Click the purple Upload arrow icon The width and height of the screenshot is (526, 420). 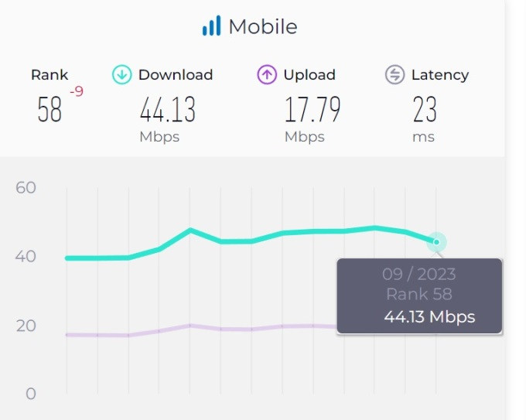[267, 75]
